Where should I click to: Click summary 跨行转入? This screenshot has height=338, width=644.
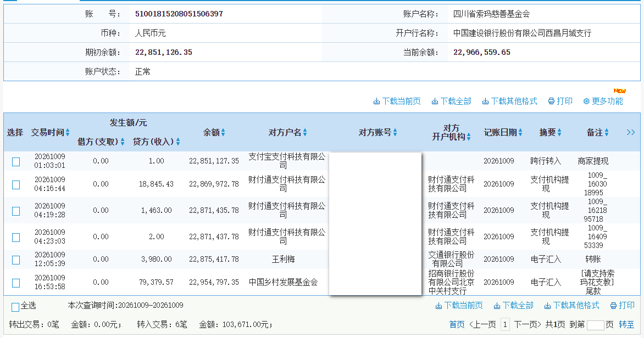pos(546,161)
